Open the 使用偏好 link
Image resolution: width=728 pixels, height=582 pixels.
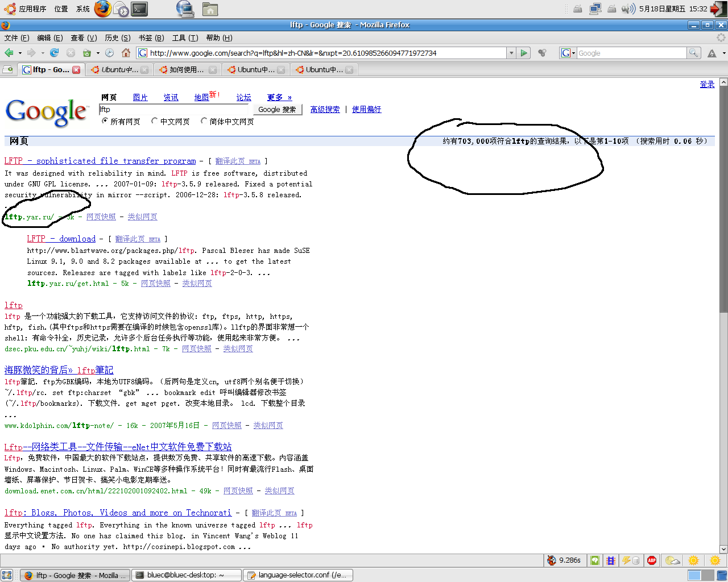[366, 110]
